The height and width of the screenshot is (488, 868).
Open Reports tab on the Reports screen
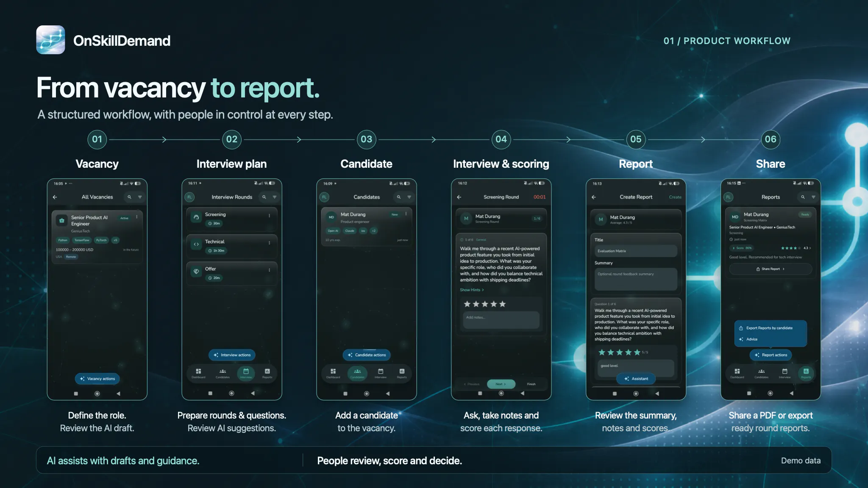(x=806, y=373)
